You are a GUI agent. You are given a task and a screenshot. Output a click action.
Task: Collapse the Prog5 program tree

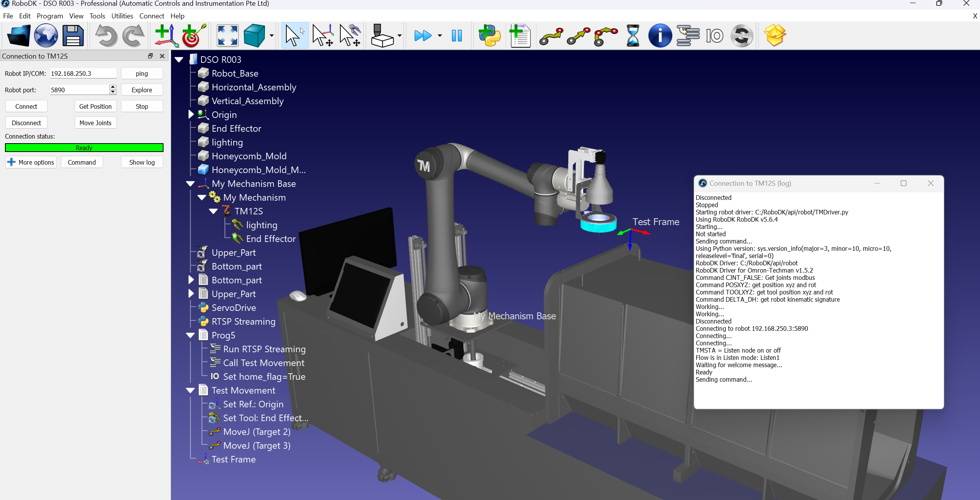(190, 335)
